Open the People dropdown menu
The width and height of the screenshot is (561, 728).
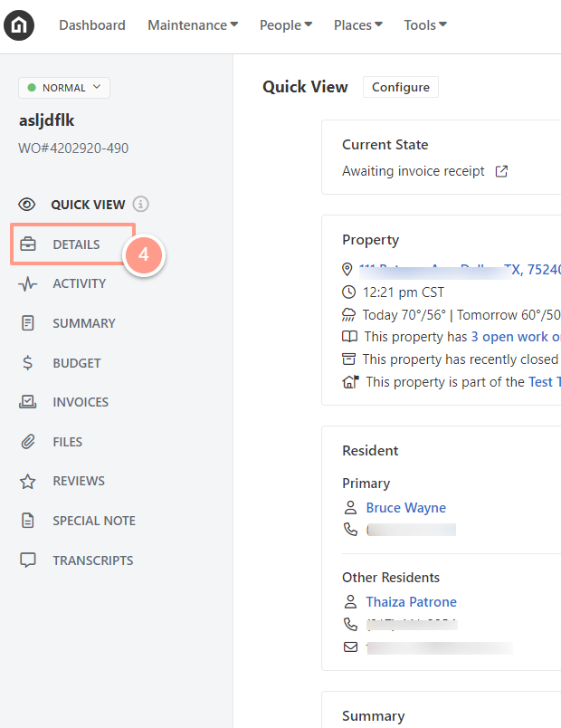tap(286, 25)
